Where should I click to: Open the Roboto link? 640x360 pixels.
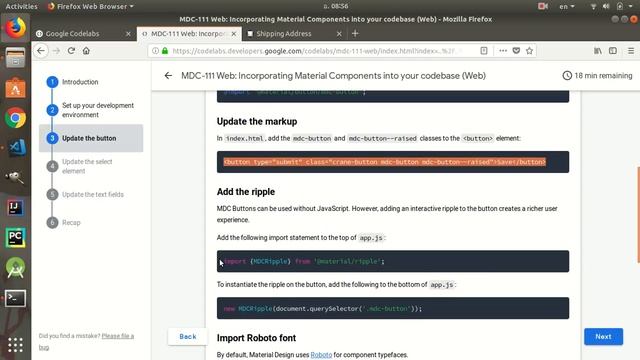(x=321, y=355)
